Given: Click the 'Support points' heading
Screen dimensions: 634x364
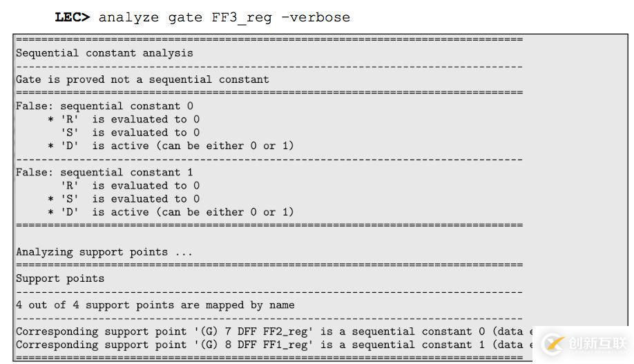Looking at the screenshot, I should point(60,279).
